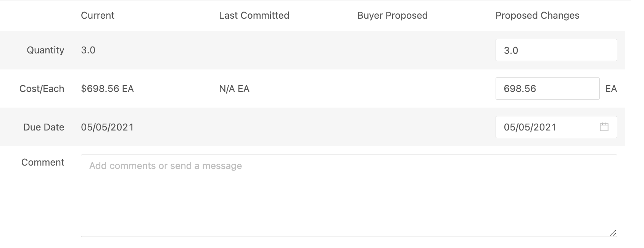The image size is (644, 248).
Task: Click the Cost/Each input showing 698.56
Action: click(x=547, y=89)
